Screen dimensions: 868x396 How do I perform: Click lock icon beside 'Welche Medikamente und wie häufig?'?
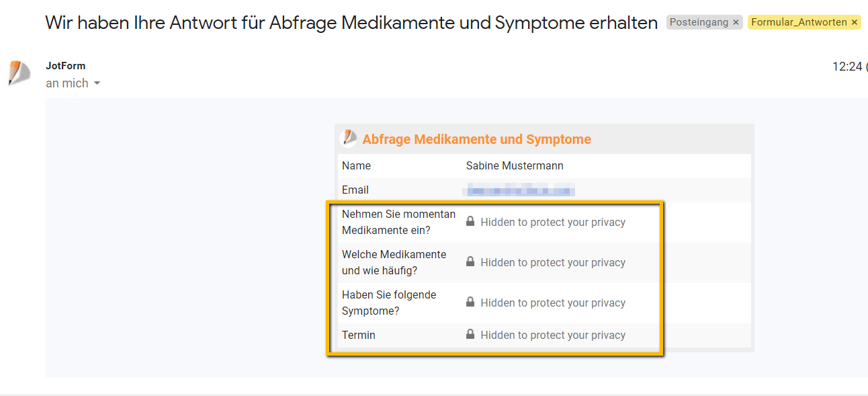[x=470, y=262]
